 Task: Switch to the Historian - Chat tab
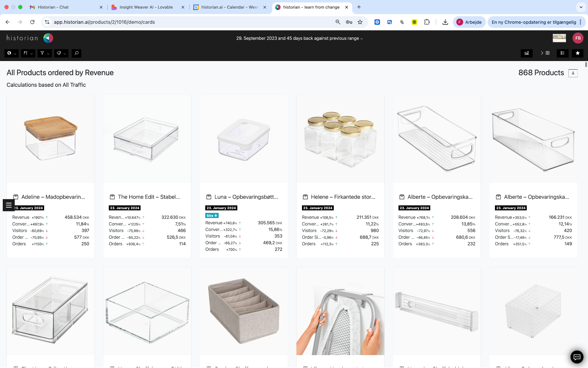[x=66, y=7]
